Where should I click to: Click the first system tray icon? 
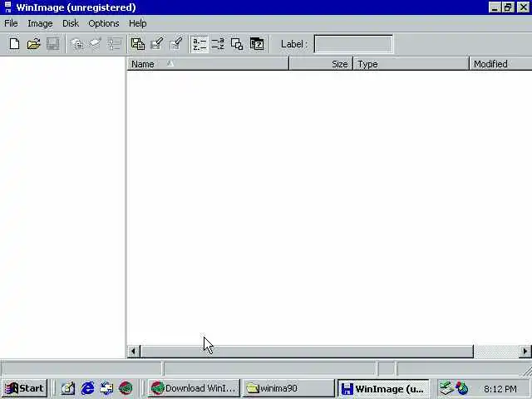coord(446,388)
